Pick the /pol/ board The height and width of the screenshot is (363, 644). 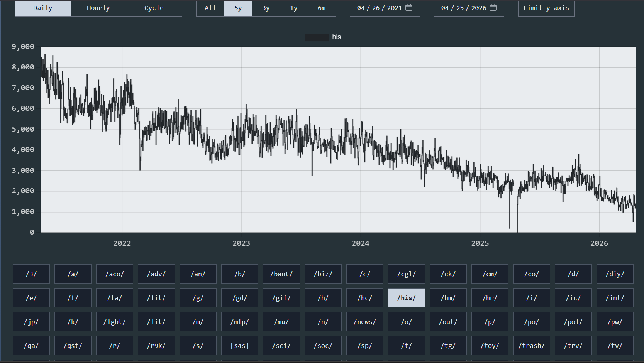pyautogui.click(x=573, y=322)
